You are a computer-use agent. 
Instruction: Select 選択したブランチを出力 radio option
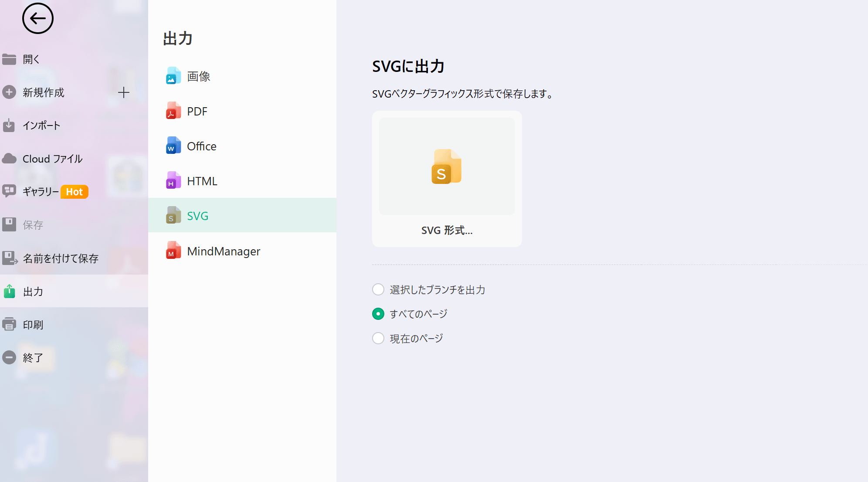point(378,289)
